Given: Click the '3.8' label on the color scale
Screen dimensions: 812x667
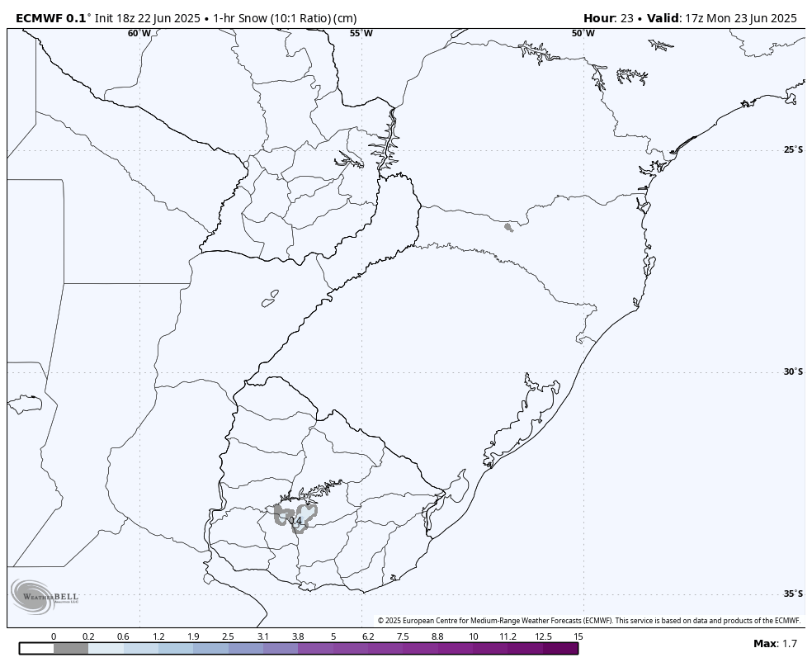Looking at the screenshot, I should (x=298, y=636).
